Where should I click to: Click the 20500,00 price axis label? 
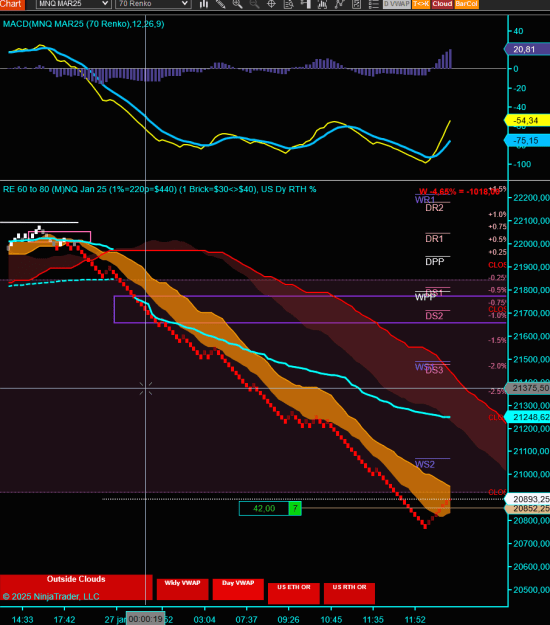point(532,590)
